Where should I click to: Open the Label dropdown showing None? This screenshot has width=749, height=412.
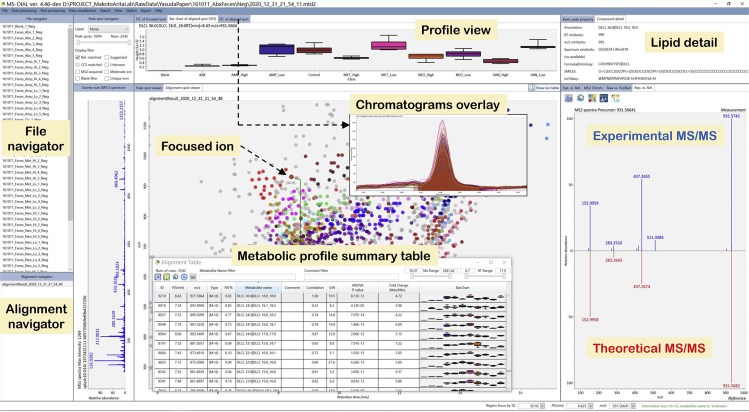(109, 30)
